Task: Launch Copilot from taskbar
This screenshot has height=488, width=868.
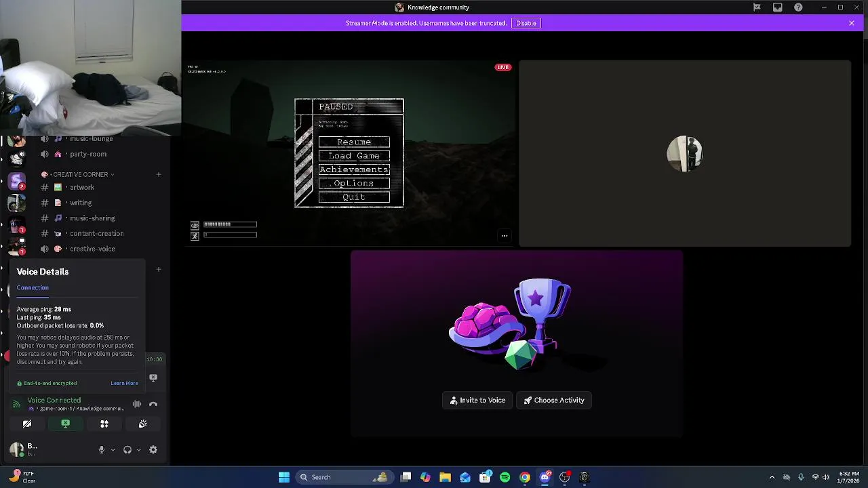Action: tap(425, 477)
